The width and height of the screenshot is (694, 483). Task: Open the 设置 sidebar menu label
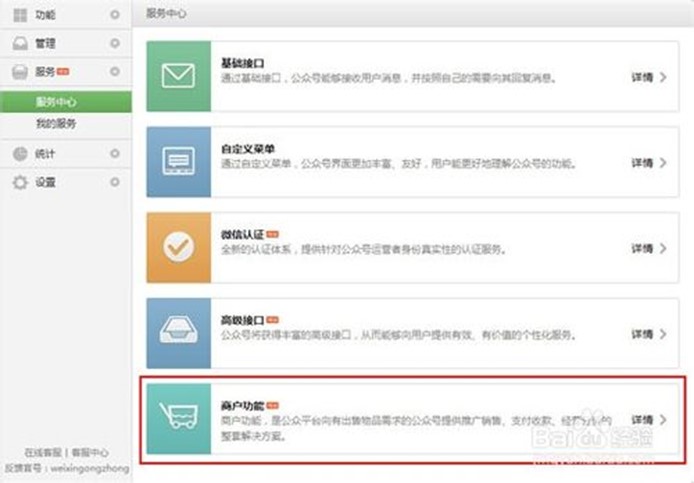[45, 182]
